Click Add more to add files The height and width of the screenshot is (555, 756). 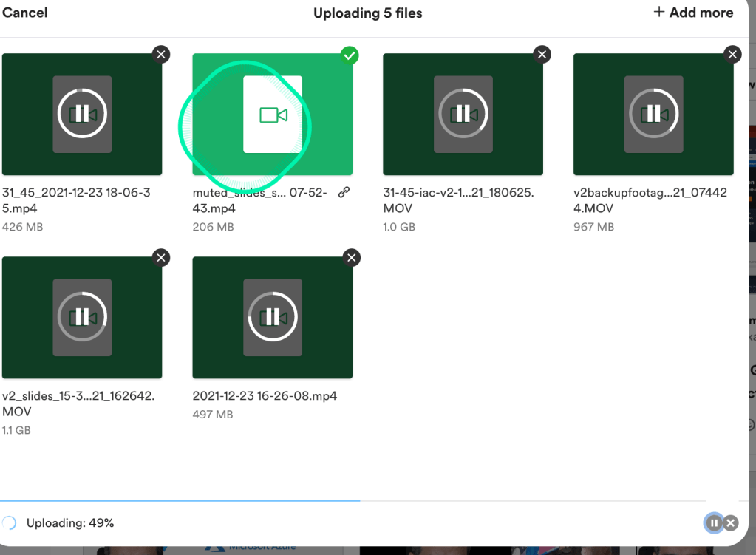(693, 13)
